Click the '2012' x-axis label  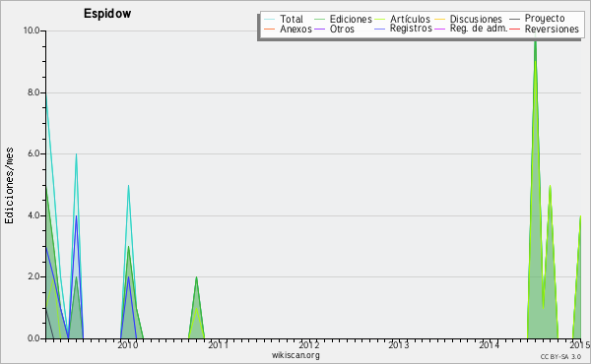[x=309, y=344]
